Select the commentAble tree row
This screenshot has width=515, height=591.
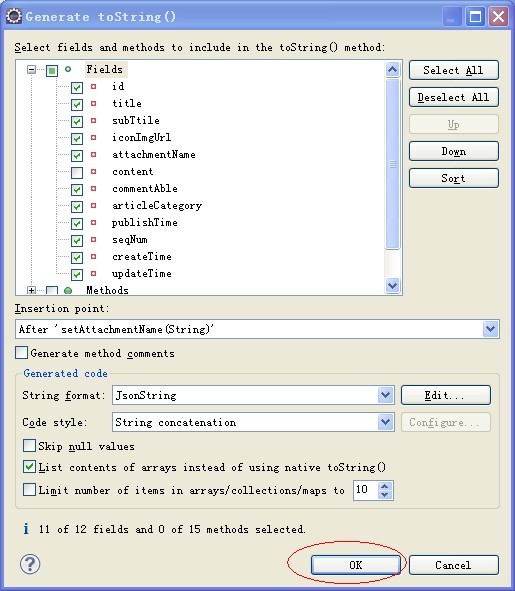pyautogui.click(x=145, y=188)
